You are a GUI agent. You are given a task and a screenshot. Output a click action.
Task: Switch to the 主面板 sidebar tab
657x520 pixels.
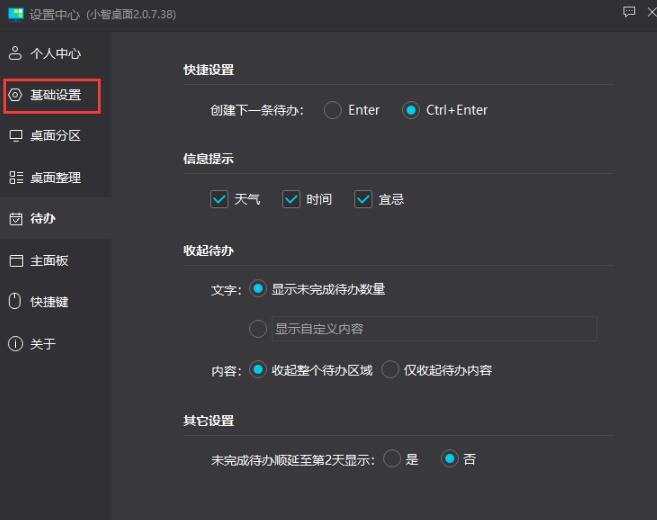56,260
